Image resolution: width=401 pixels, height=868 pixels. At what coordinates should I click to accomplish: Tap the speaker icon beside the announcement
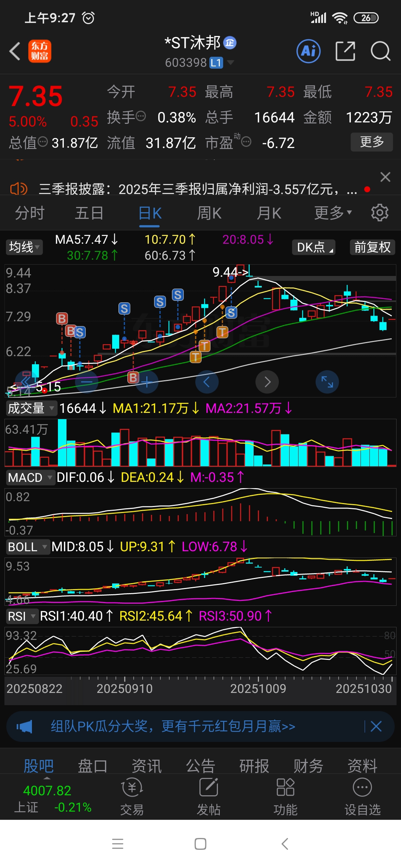point(19,189)
